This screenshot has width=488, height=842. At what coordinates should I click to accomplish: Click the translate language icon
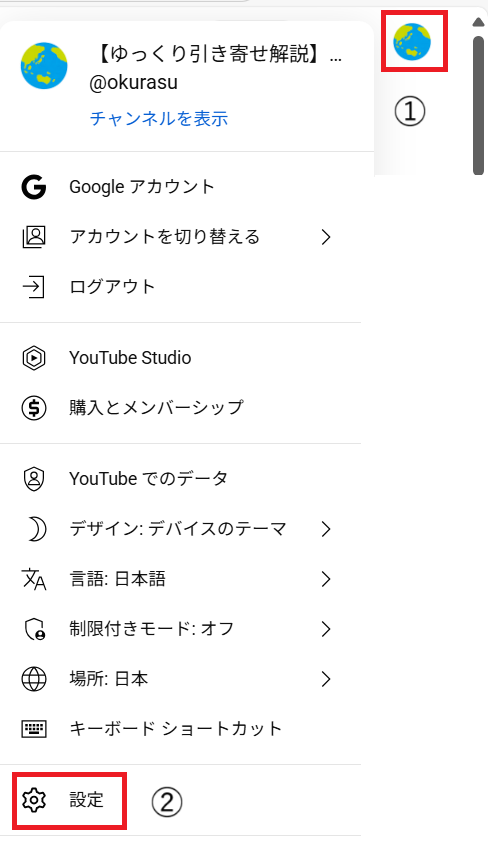click(x=34, y=579)
